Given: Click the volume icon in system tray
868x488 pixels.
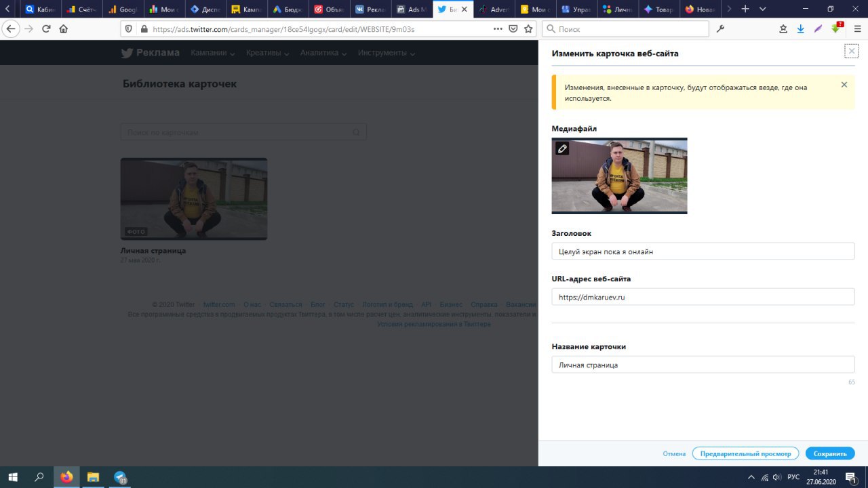Looking at the screenshot, I should 777,477.
